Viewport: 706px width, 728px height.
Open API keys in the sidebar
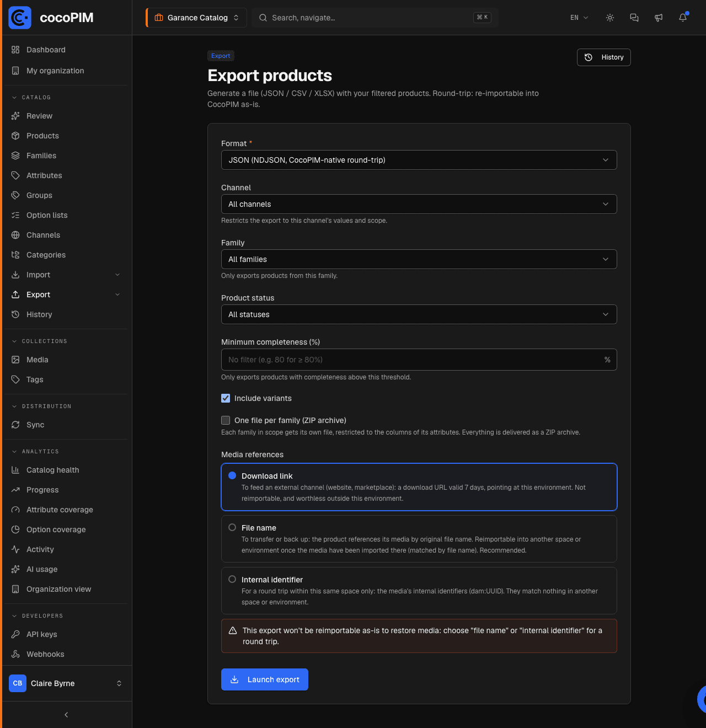pyautogui.click(x=66, y=634)
